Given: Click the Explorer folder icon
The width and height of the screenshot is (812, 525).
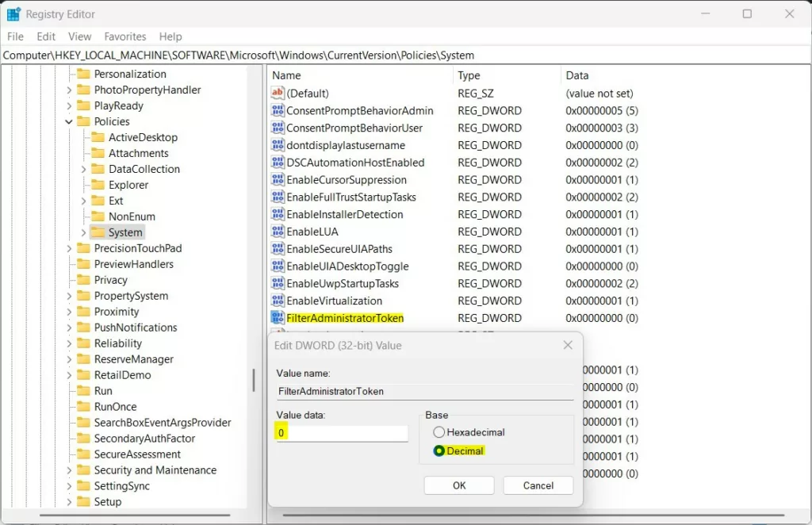Looking at the screenshot, I should click(x=98, y=185).
